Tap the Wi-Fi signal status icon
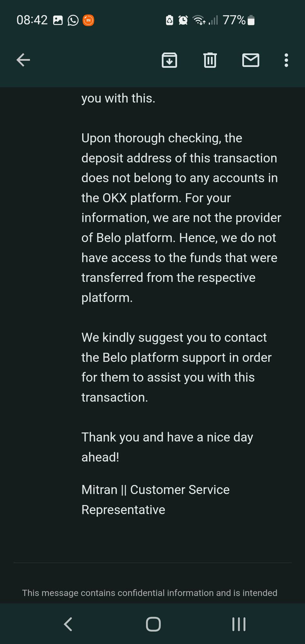 tap(198, 20)
